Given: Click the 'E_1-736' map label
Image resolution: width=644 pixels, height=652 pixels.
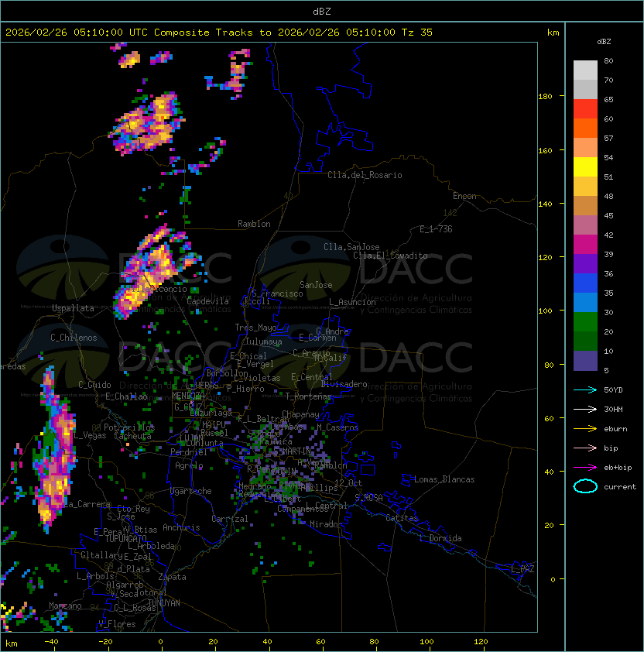Looking at the screenshot, I should (436, 229).
